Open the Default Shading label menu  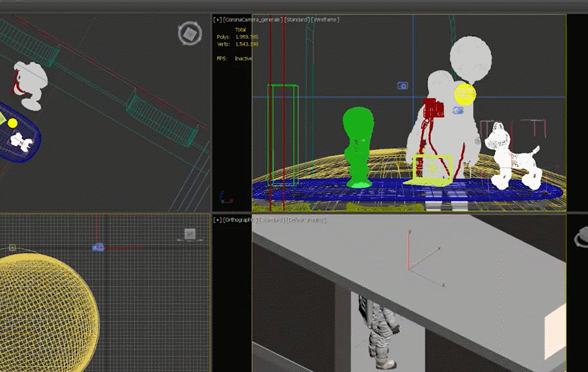[x=306, y=220]
